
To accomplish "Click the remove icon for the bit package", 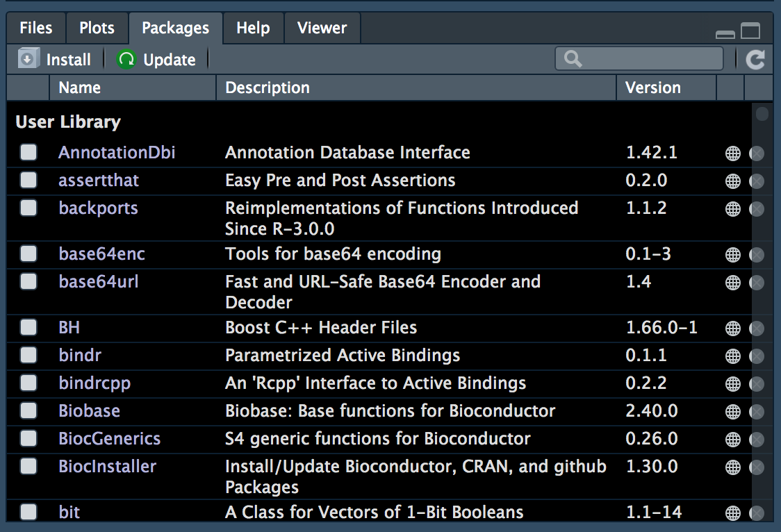I will coord(757,513).
